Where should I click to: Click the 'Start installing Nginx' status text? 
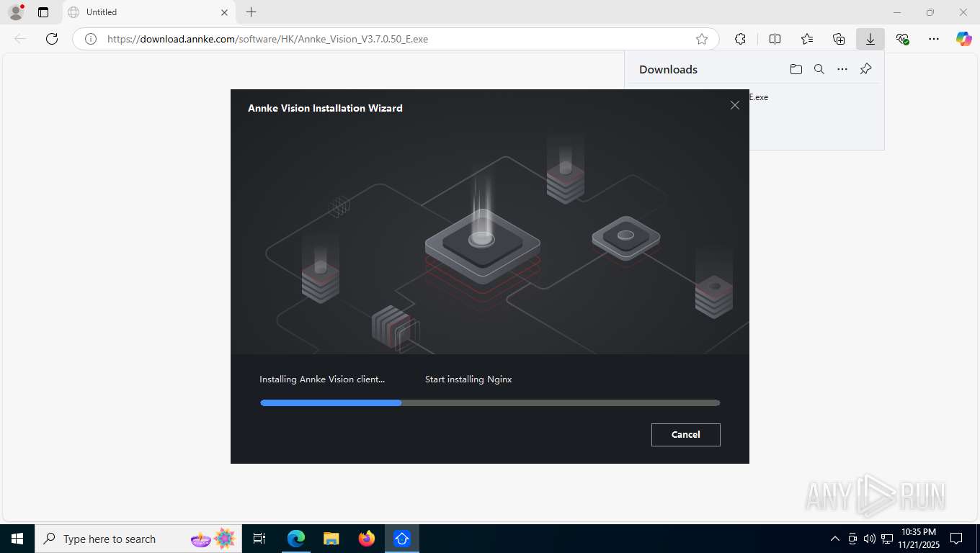pyautogui.click(x=468, y=379)
